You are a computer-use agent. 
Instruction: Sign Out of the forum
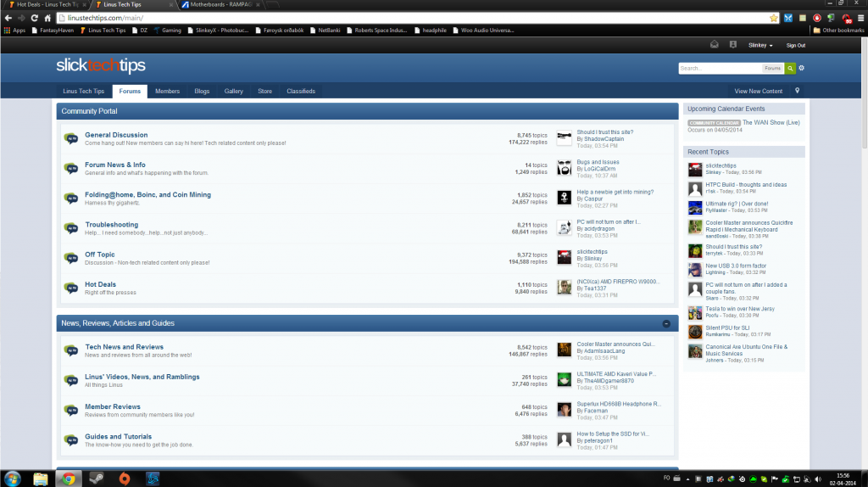(795, 46)
